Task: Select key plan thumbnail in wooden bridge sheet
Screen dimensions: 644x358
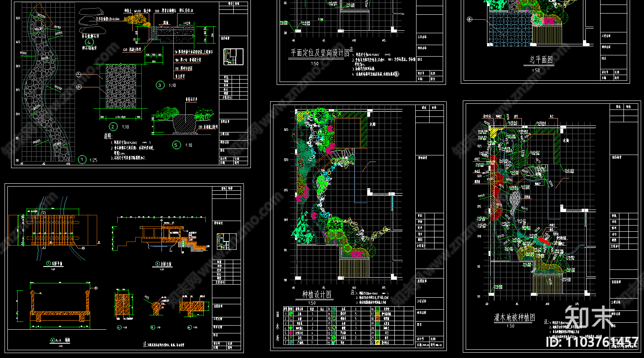Action: click(x=227, y=241)
